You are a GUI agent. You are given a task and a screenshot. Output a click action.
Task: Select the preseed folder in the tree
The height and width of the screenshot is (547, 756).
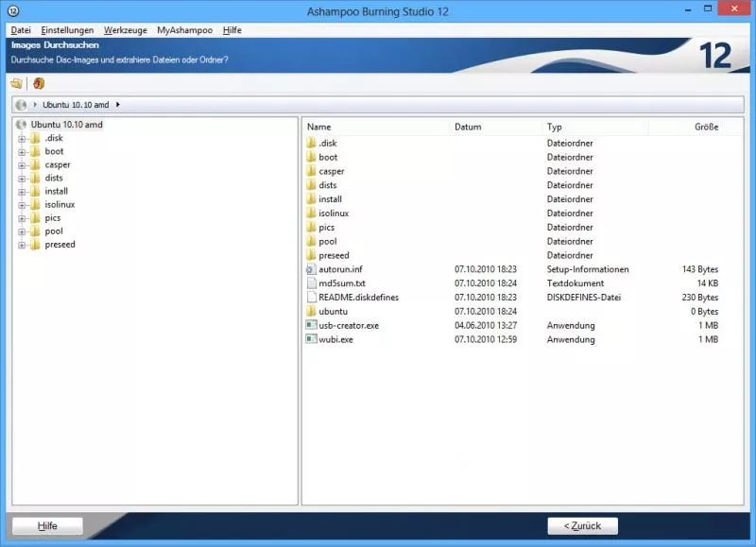click(60, 245)
